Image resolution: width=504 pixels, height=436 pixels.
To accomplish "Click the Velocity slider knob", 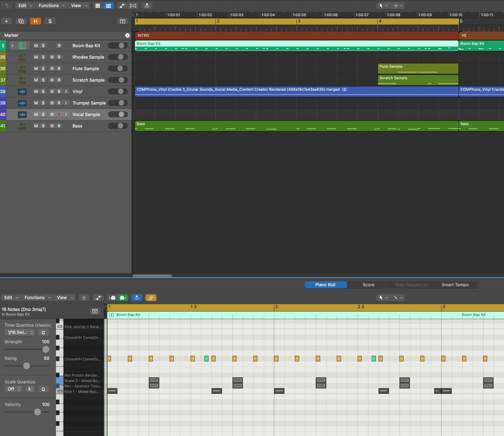I will point(37,412).
